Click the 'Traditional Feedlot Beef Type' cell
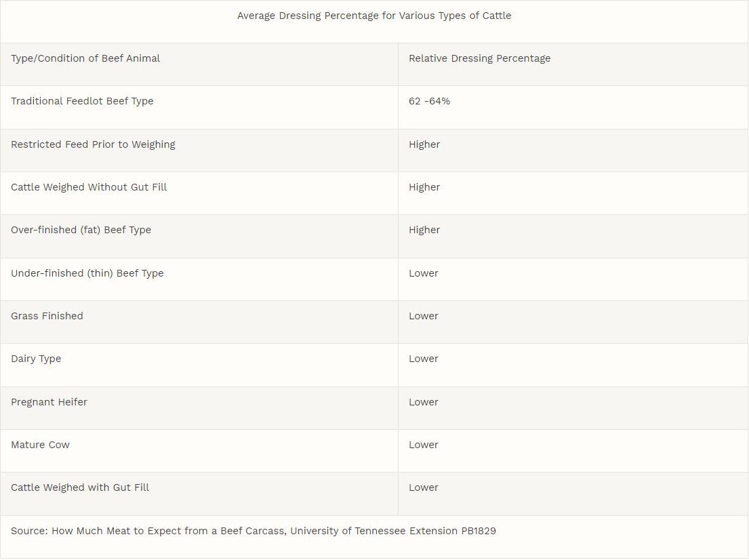The image size is (749, 560). [x=82, y=101]
